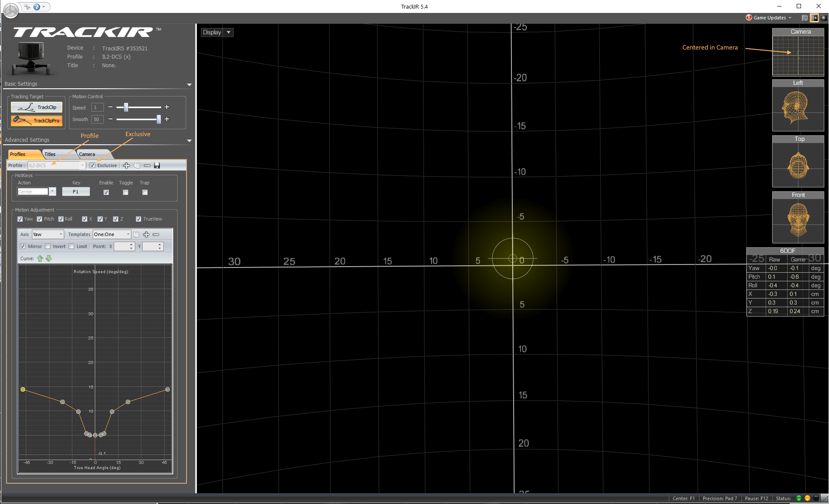Switch to the Titles tab
This screenshot has width=829, height=504.
(50, 154)
